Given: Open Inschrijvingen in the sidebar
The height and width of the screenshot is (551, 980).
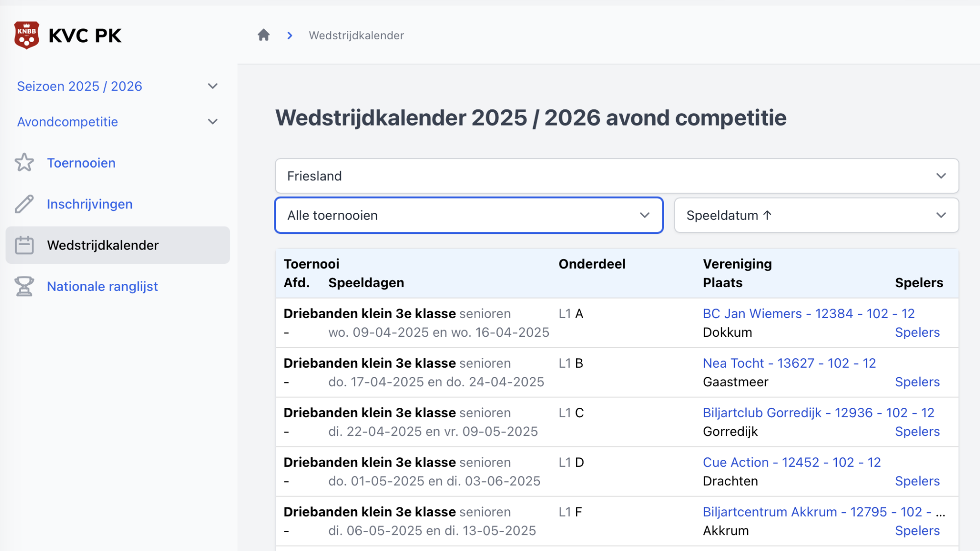Looking at the screenshot, I should pos(90,204).
